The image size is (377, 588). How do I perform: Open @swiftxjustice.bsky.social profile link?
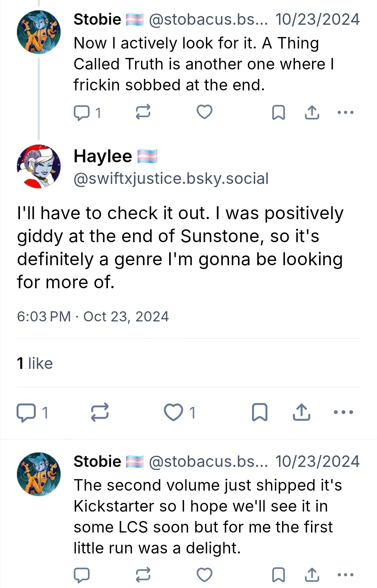pyautogui.click(x=171, y=179)
